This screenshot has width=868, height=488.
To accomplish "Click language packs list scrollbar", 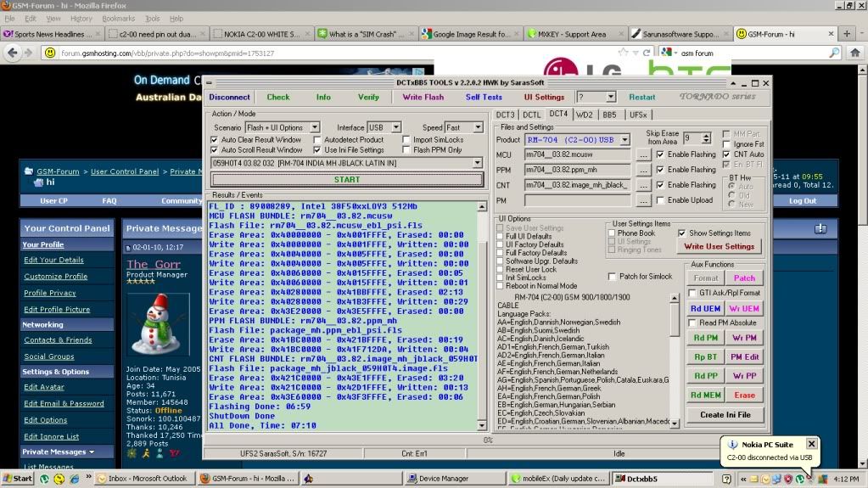I will 674,361.
